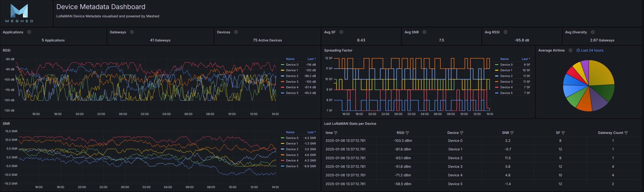The image size is (644, 192).
Task: Open the Devices panel info icon
Action: point(236,32)
